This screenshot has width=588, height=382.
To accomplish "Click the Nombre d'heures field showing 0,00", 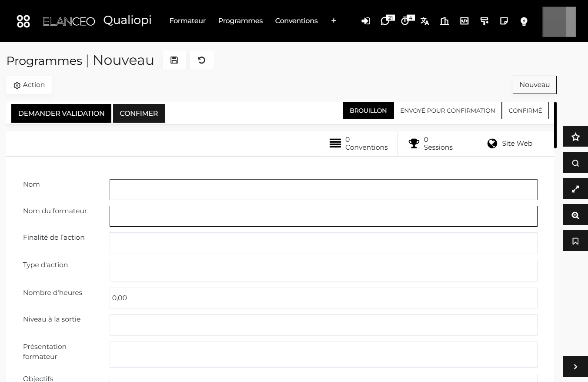I will pos(324,298).
